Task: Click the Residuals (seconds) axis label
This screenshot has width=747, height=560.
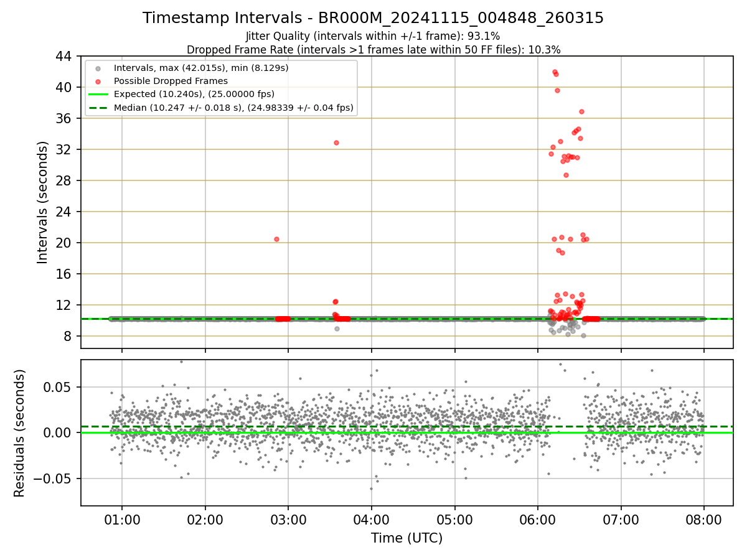Action: pyautogui.click(x=20, y=433)
